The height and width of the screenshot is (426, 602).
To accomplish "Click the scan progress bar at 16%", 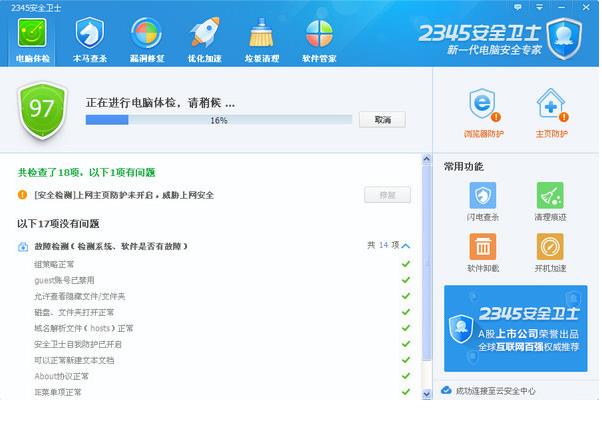I will [218, 120].
